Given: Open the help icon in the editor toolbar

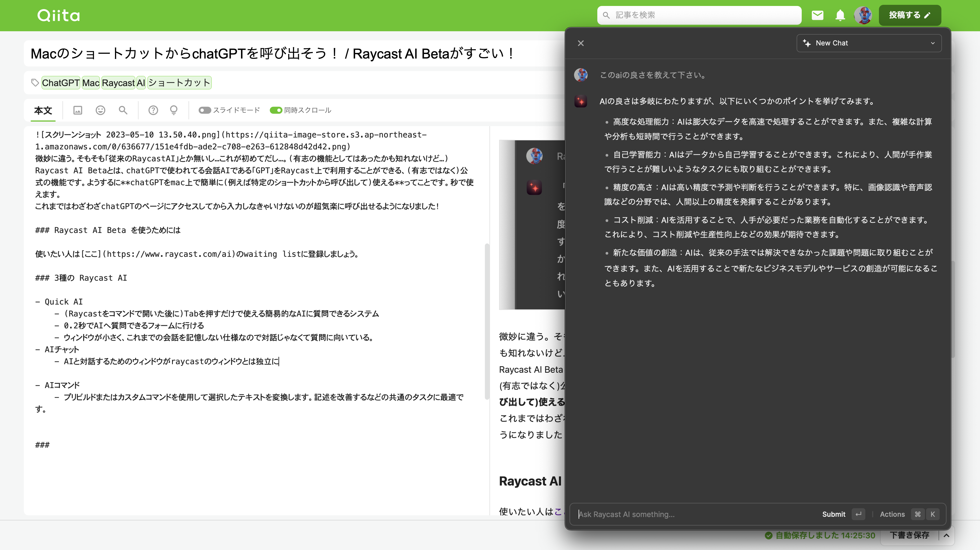Looking at the screenshot, I should tap(153, 111).
